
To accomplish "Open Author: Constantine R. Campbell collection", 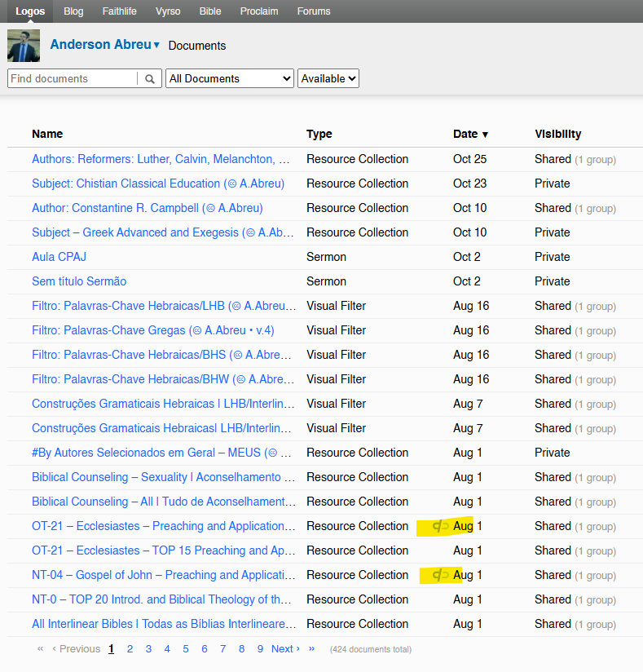I will coord(148,208).
